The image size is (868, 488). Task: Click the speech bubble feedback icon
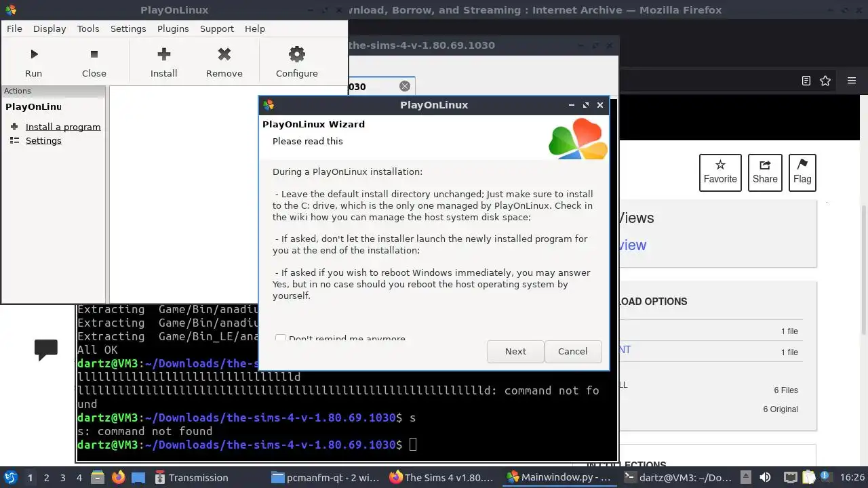point(46,350)
